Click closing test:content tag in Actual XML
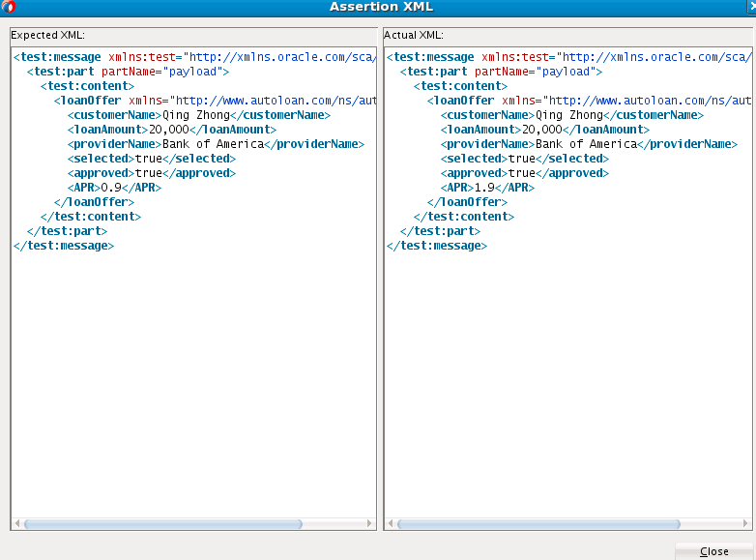 pyautogui.click(x=464, y=217)
